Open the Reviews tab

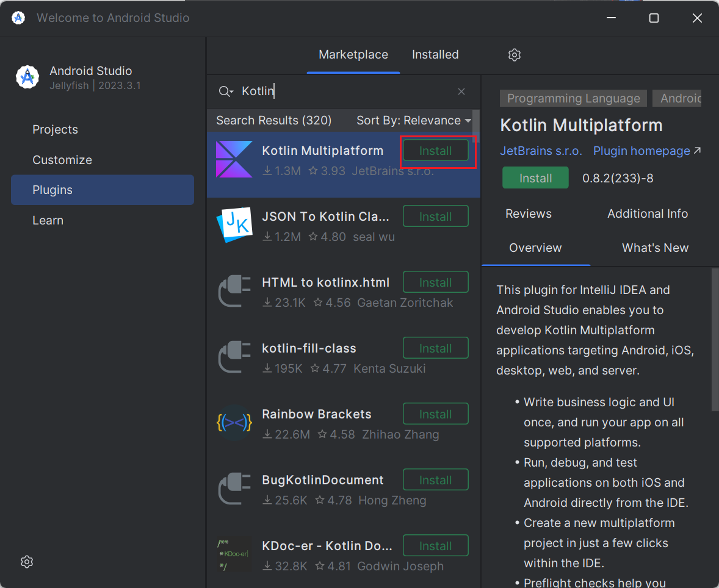click(528, 213)
